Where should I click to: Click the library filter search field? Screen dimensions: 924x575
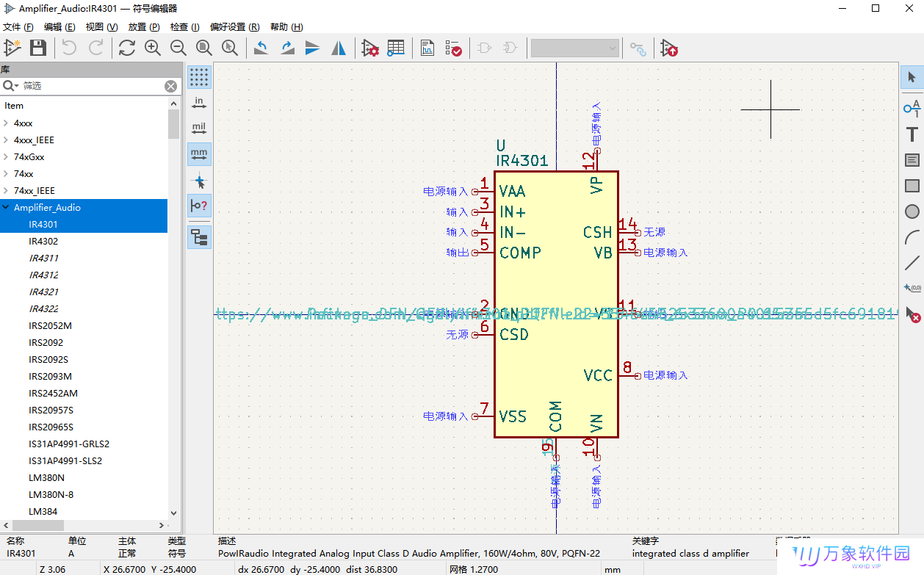(x=92, y=86)
